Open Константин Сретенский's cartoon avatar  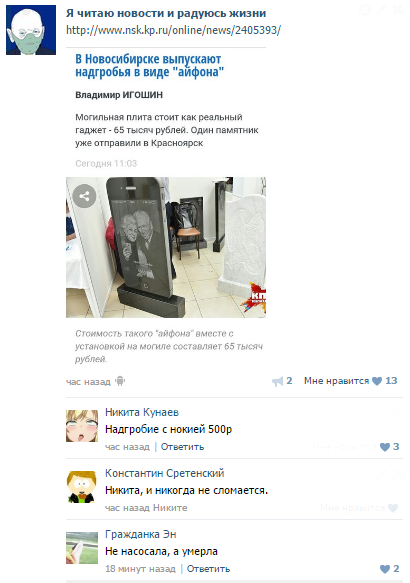(x=82, y=487)
